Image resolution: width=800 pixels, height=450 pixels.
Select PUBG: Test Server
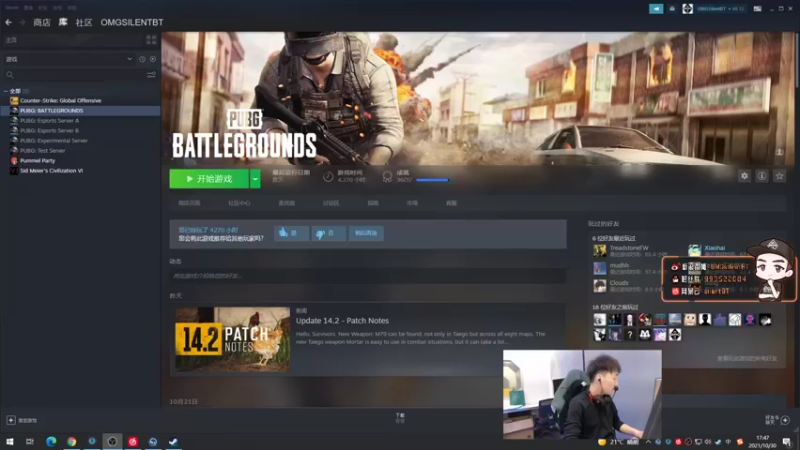tap(42, 151)
